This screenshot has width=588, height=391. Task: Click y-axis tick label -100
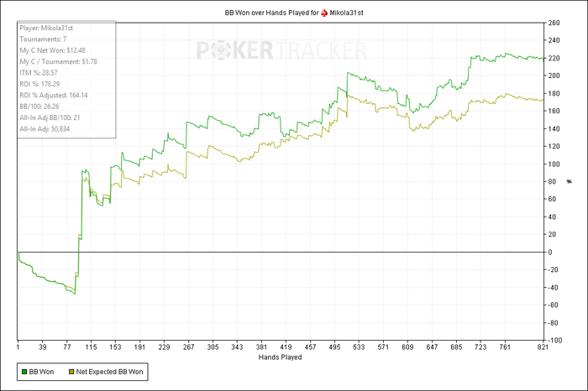coord(555,341)
